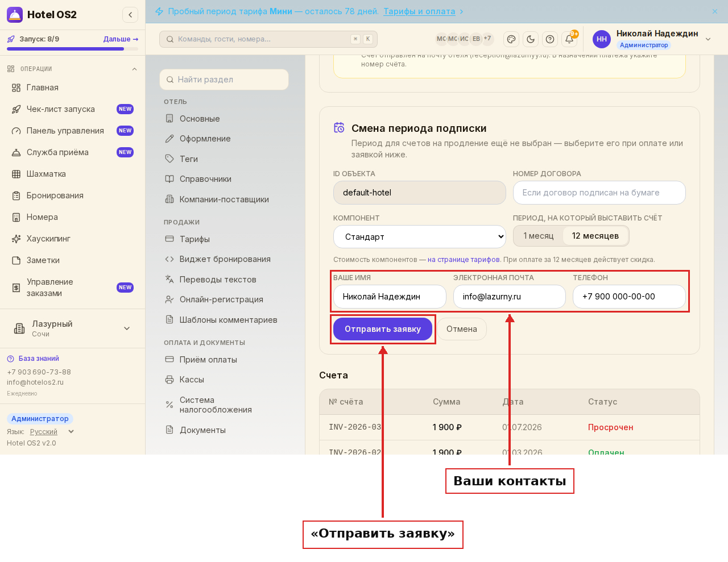Open the Русский language dropdown
Screen dimensions: 728x562
(52, 432)
